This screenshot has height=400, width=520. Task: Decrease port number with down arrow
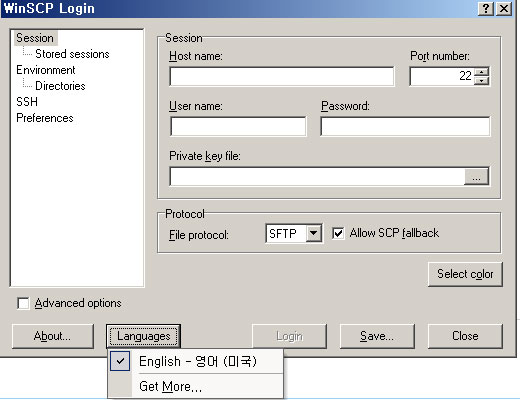pos(481,81)
